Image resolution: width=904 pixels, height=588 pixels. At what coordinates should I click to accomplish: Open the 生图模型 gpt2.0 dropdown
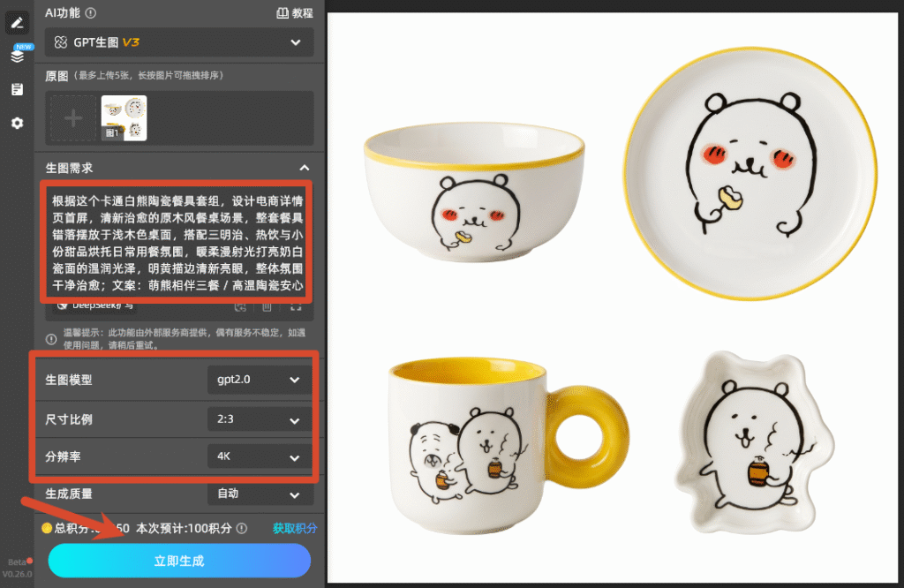260,380
